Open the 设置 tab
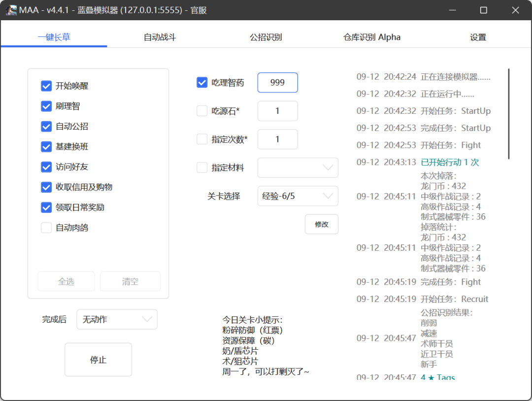This screenshot has height=401, width=532. pos(478,37)
